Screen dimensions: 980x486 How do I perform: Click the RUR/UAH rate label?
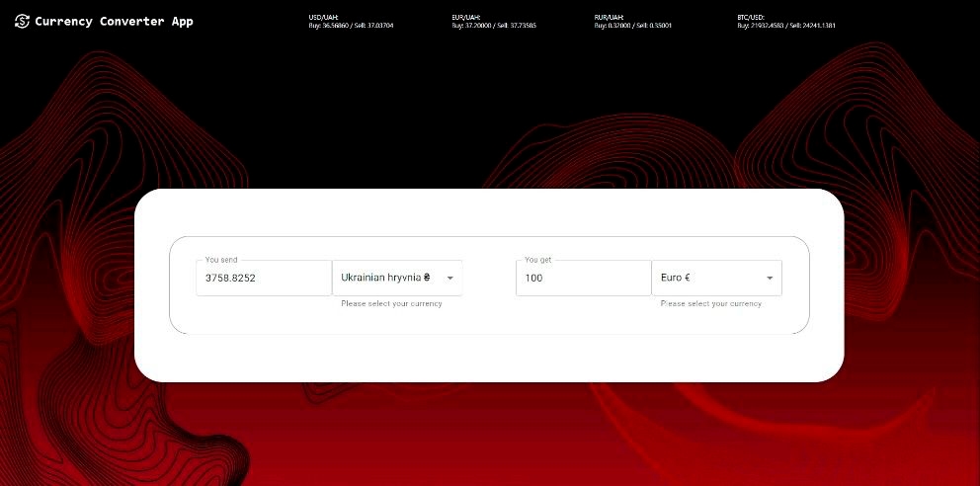(x=609, y=18)
